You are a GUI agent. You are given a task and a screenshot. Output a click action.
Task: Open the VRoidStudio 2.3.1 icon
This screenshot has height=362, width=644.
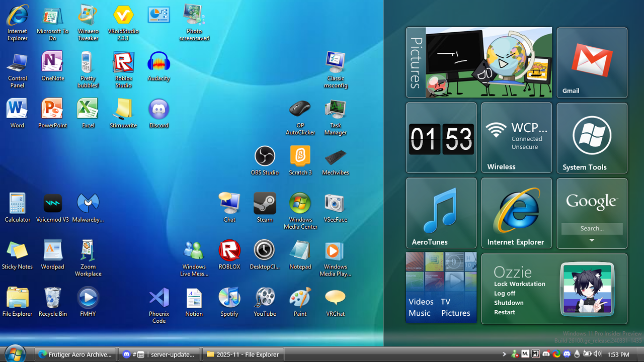[123, 23]
